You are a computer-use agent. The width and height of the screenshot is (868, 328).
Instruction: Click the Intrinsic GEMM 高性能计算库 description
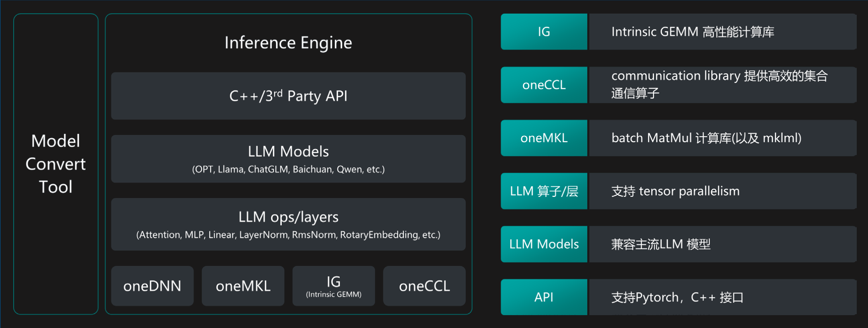pyautogui.click(x=693, y=32)
